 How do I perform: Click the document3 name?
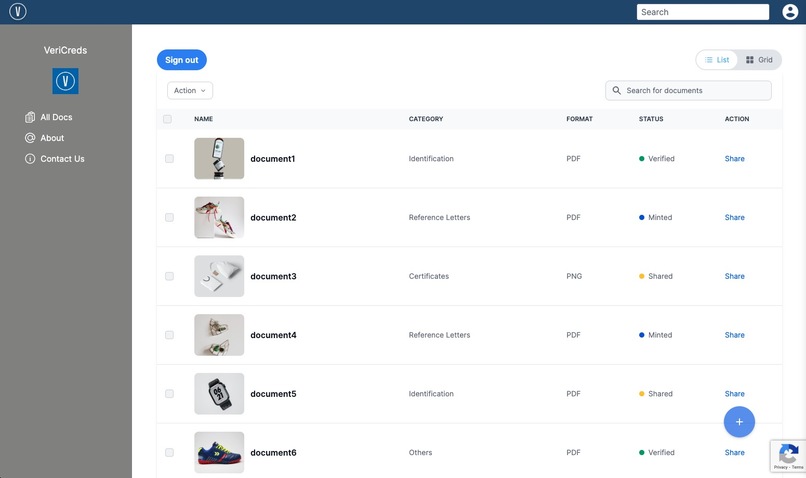pos(273,276)
